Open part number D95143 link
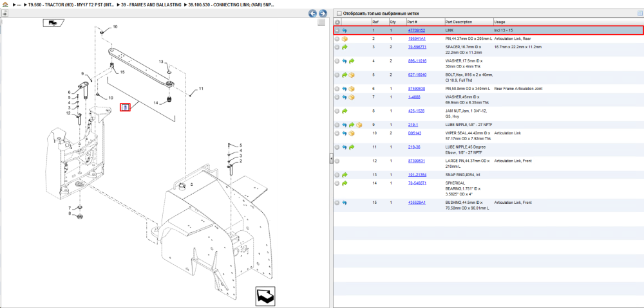 [x=414, y=133]
